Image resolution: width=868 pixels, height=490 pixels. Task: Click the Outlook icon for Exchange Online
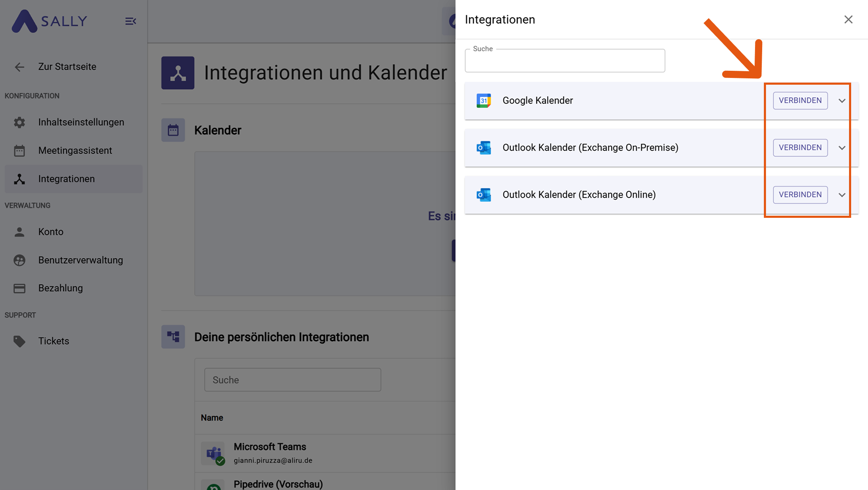point(484,195)
